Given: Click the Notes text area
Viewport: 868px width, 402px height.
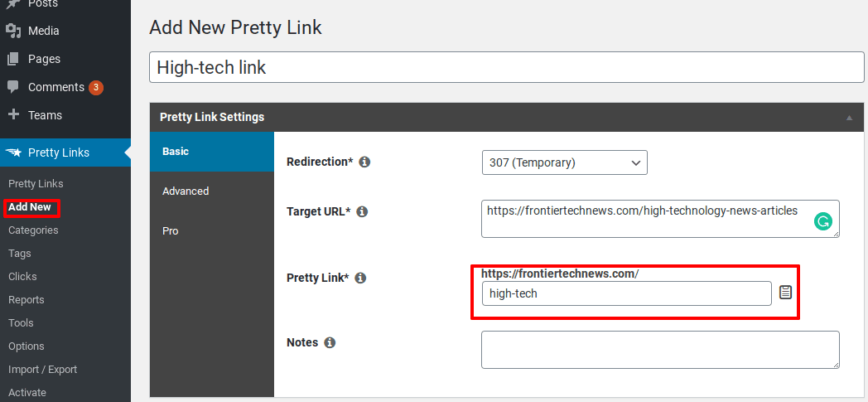Looking at the screenshot, I should (x=660, y=350).
